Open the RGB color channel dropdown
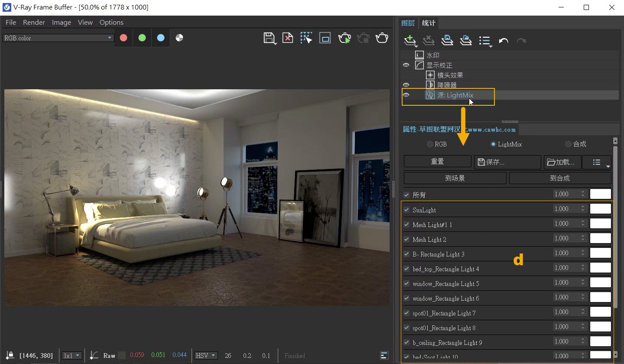Viewport: 624px width, 364px height. [x=58, y=38]
